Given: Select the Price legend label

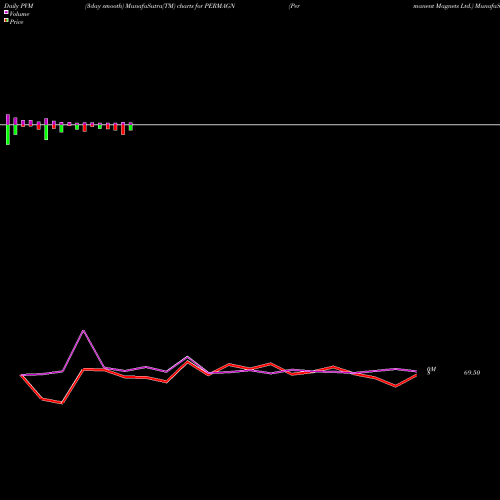Looking at the screenshot, I should pos(16,22).
